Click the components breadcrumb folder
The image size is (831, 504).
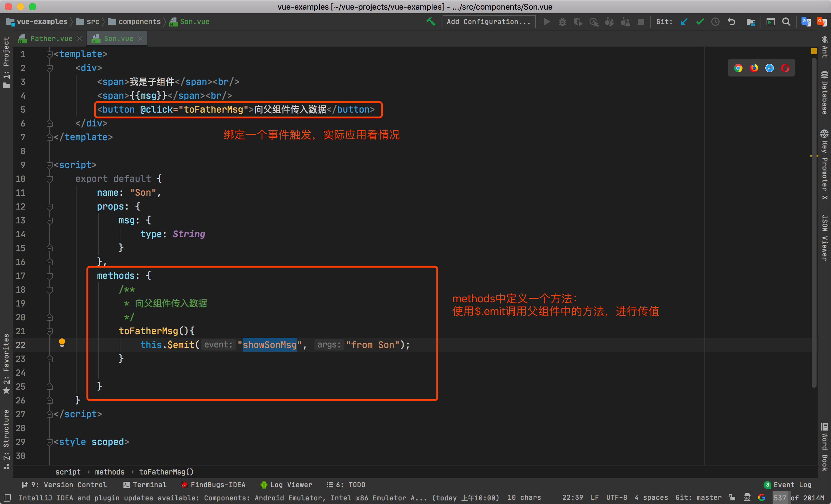(x=134, y=22)
